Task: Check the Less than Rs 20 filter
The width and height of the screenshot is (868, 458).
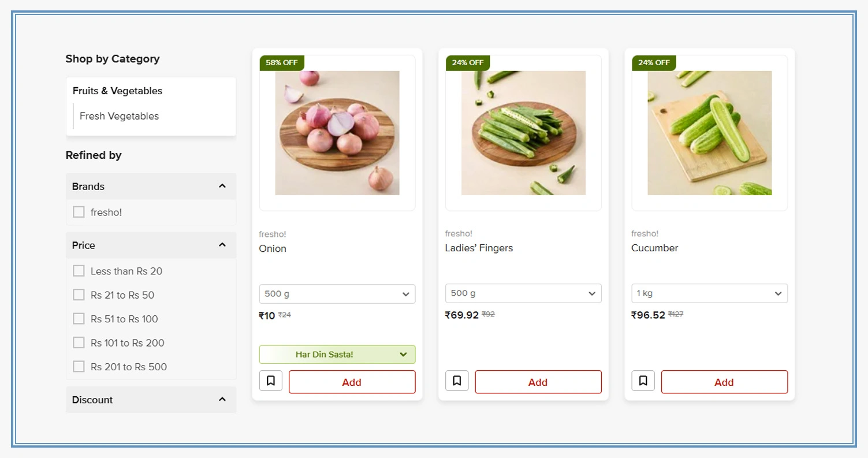Action: tap(79, 270)
